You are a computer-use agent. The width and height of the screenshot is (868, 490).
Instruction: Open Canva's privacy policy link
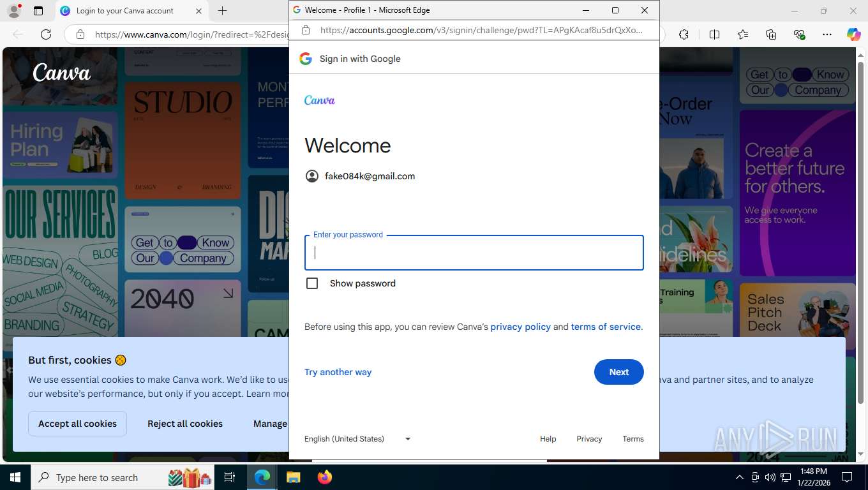pyautogui.click(x=520, y=327)
